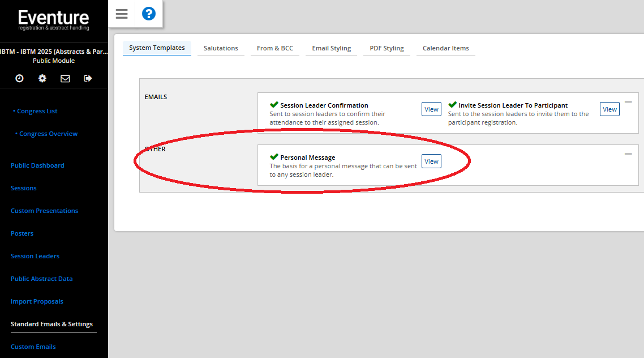
Task: Click the hamburger menu icon
Action: pos(122,14)
